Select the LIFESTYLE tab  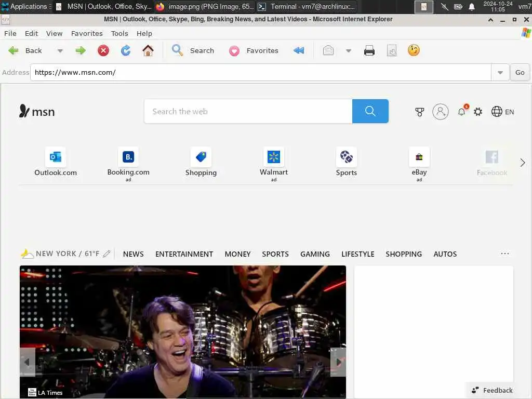(x=357, y=254)
